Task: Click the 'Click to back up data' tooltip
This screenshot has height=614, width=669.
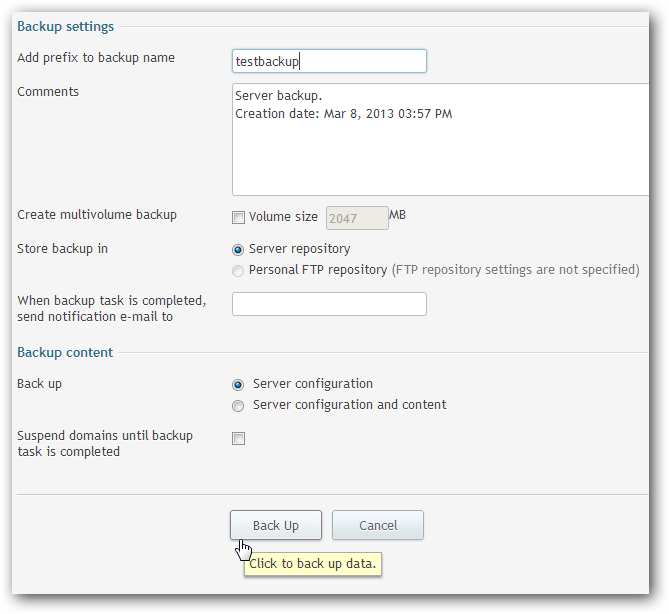Action: [x=313, y=564]
